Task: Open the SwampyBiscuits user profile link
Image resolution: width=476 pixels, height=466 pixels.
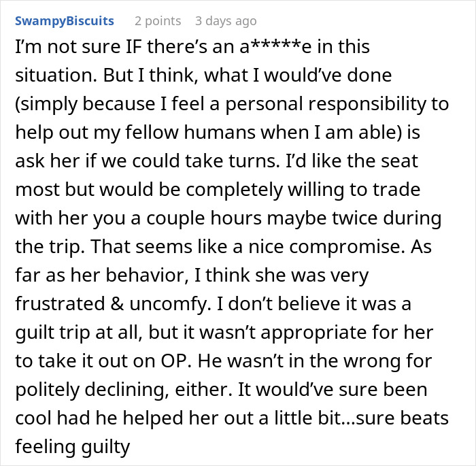Action: pos(64,21)
